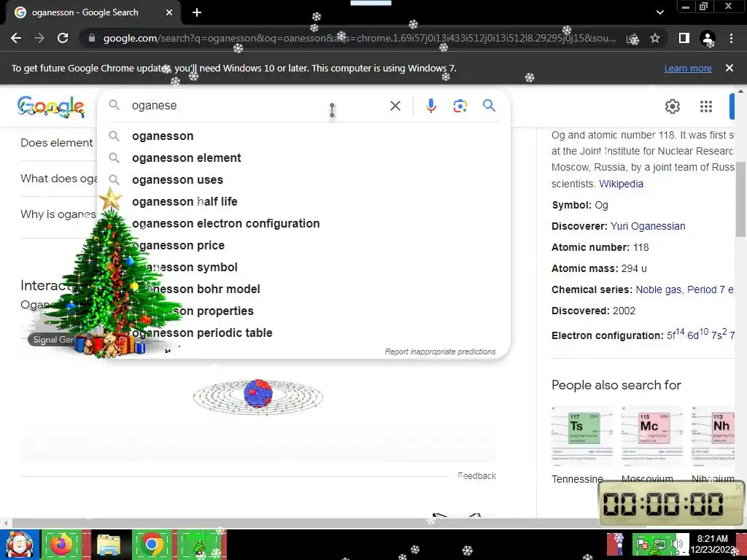Open the Chrome profile menu
Image resolution: width=747 pixels, height=560 pixels.
[708, 38]
